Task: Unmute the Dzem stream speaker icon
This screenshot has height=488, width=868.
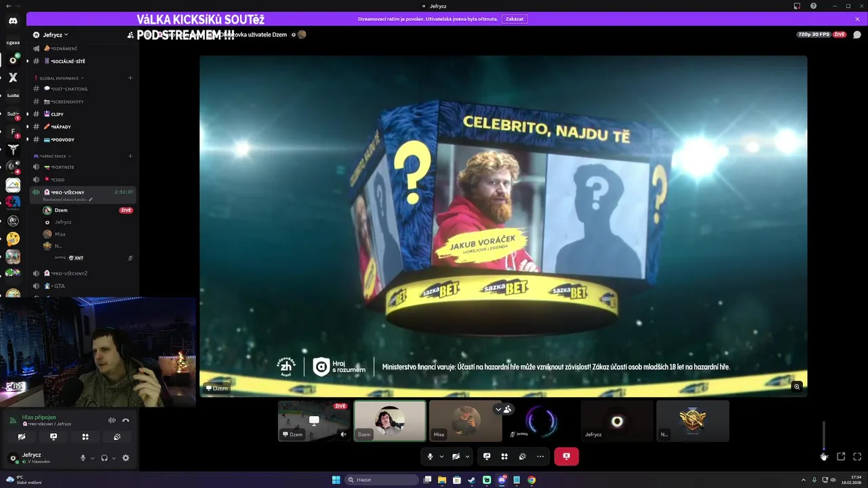Action: pyautogui.click(x=343, y=434)
